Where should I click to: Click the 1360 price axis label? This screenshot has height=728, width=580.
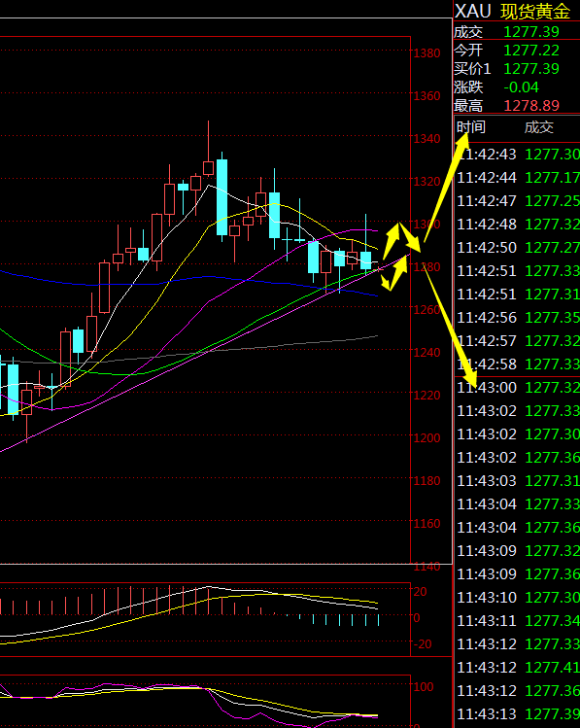coord(426,95)
